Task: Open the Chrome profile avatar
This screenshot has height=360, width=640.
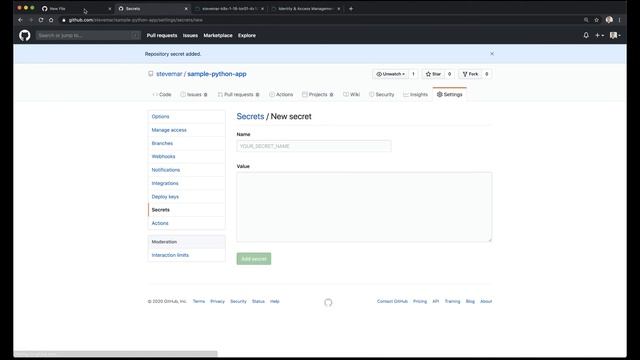Action: click(x=609, y=20)
